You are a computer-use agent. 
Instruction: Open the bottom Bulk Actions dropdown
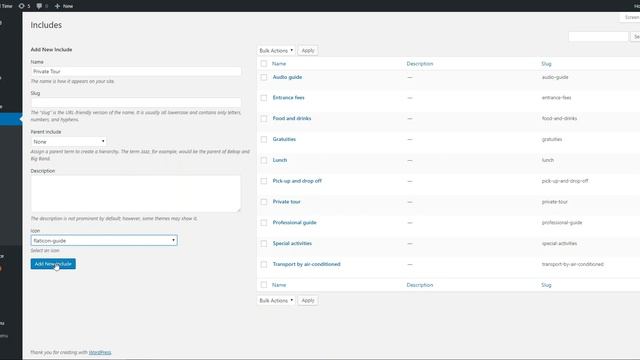coord(276,300)
